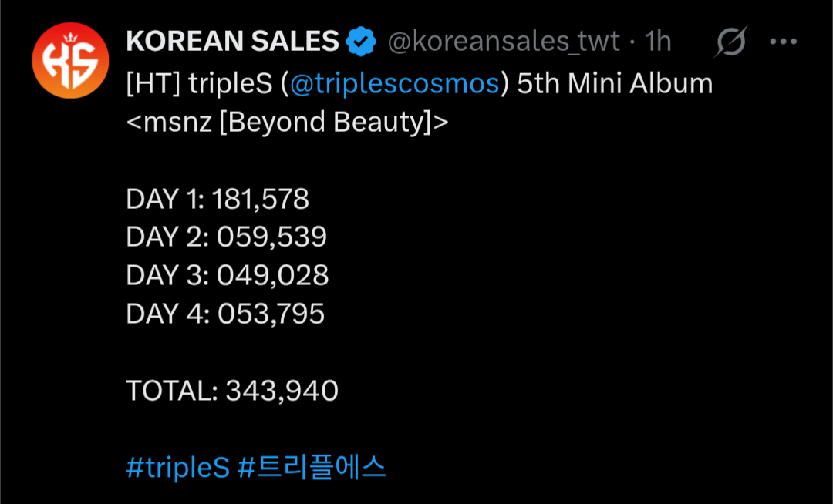Click the DAY 2: 059,539 line

point(226,237)
